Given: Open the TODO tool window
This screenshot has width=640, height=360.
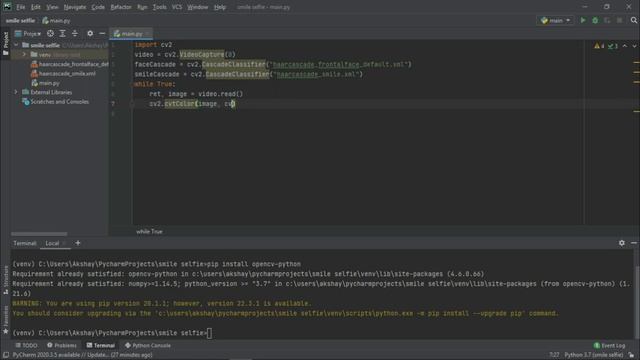Looking at the screenshot, I should (27, 345).
